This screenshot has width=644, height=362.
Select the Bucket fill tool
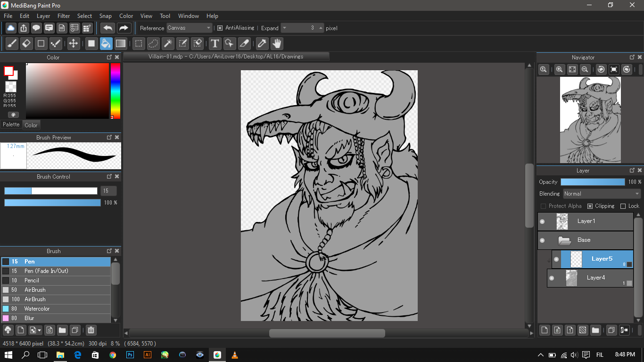pos(106,44)
